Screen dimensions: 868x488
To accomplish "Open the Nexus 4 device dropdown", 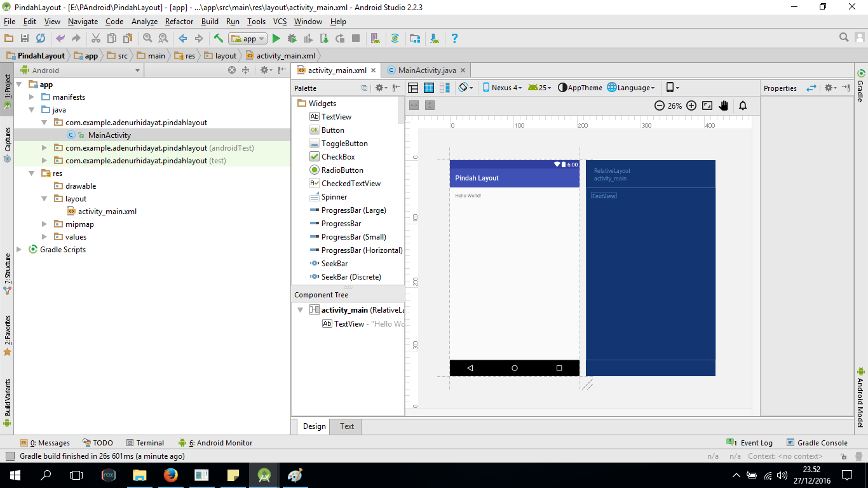I will click(502, 88).
